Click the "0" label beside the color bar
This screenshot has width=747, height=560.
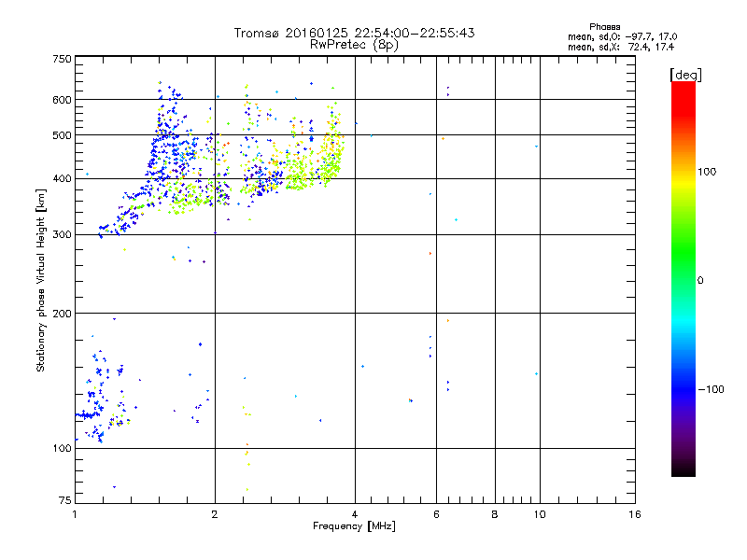pos(699,281)
